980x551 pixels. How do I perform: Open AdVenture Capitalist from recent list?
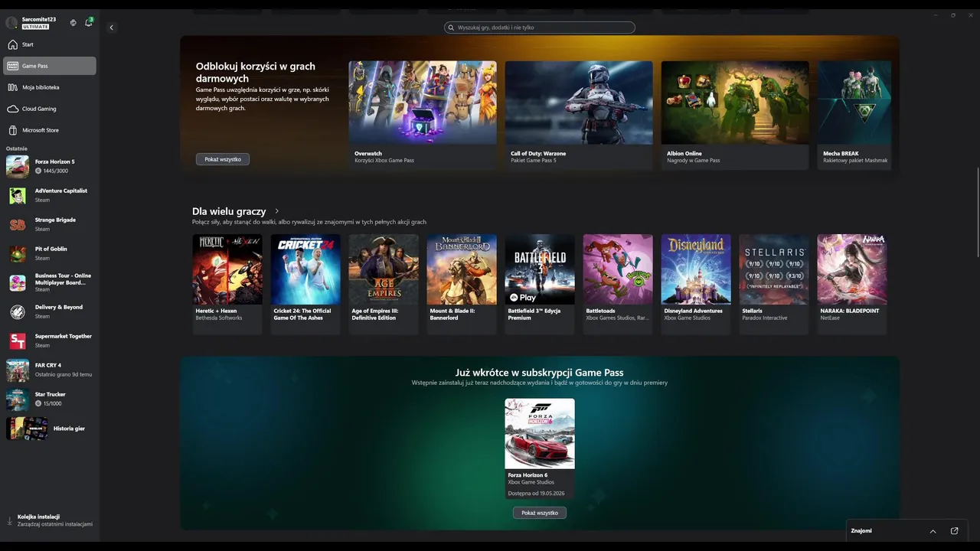pos(50,195)
